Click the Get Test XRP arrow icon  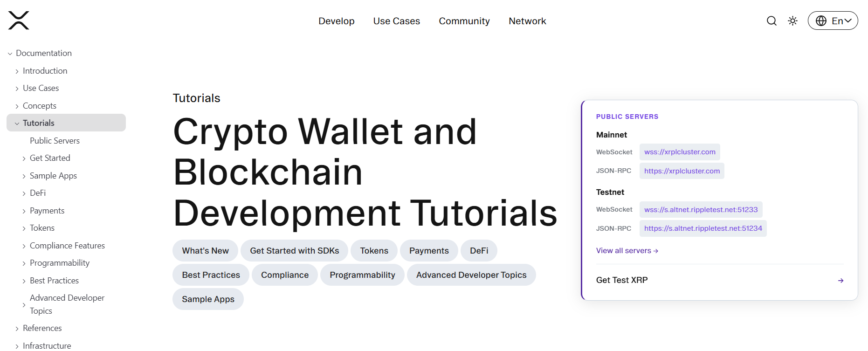[x=840, y=281]
